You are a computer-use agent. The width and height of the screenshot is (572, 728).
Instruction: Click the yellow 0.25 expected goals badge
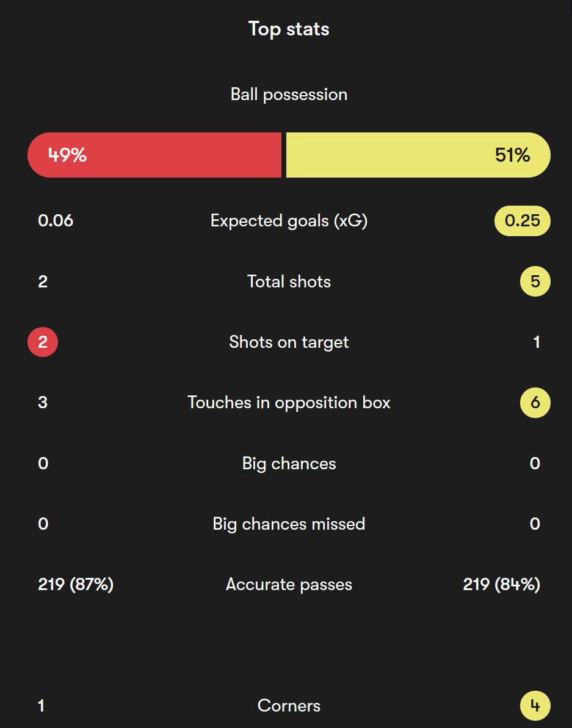point(523,220)
